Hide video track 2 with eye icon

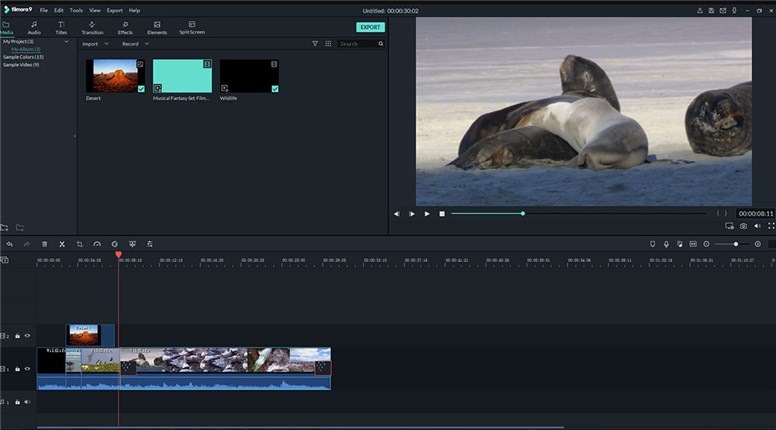[27, 335]
